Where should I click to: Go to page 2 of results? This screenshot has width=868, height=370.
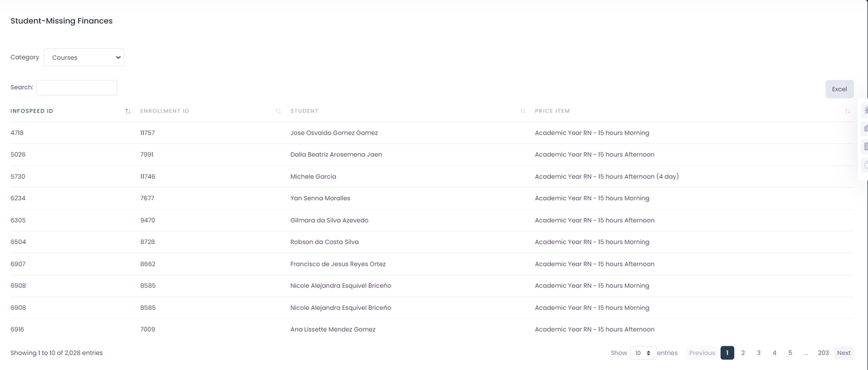(743, 353)
